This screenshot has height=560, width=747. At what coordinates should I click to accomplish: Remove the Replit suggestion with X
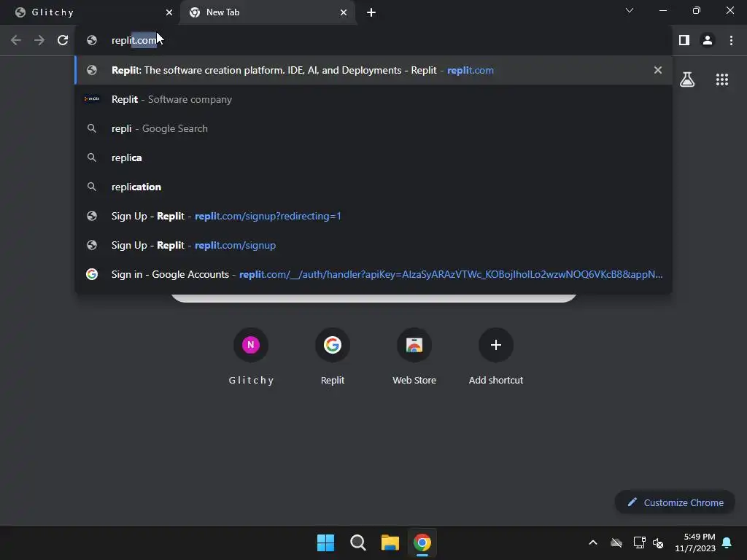click(x=658, y=70)
